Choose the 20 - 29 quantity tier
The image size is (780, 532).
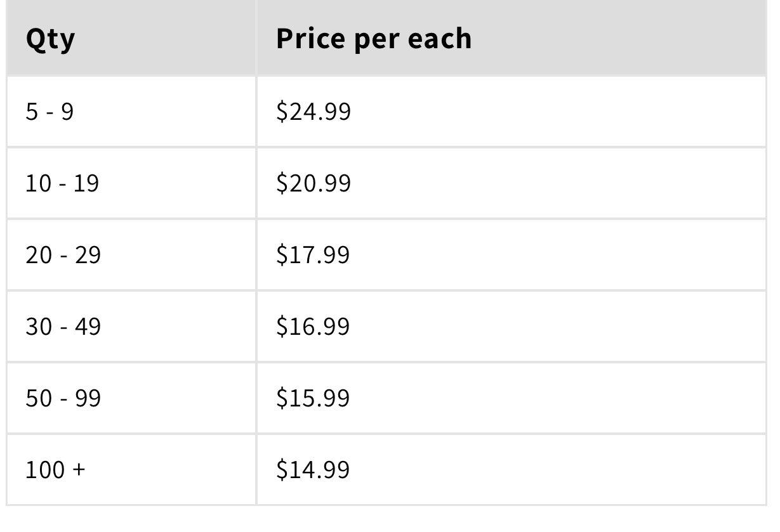point(63,256)
